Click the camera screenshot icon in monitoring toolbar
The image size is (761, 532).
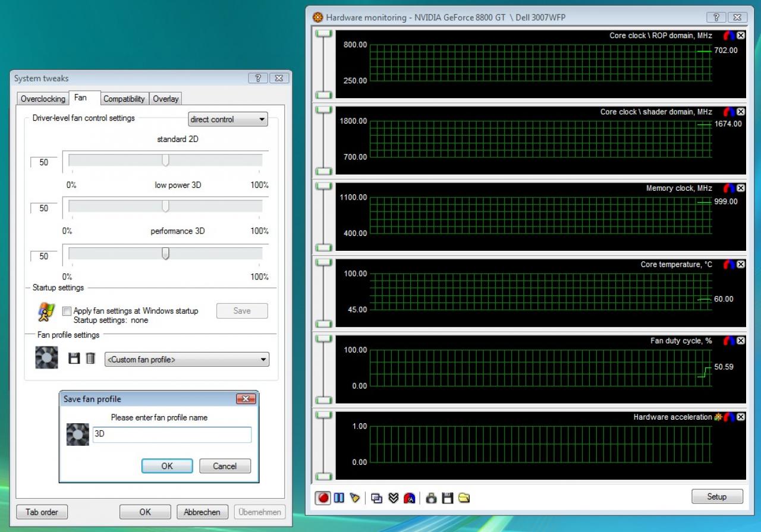coord(432,498)
